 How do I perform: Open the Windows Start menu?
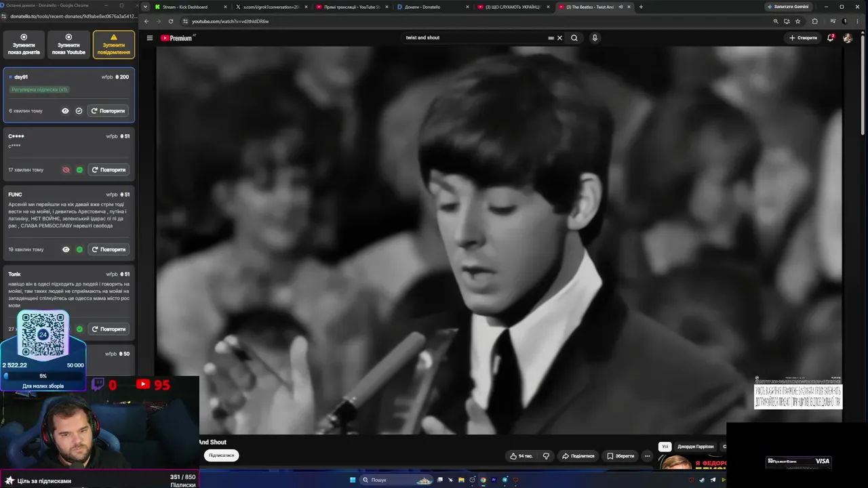(x=353, y=480)
